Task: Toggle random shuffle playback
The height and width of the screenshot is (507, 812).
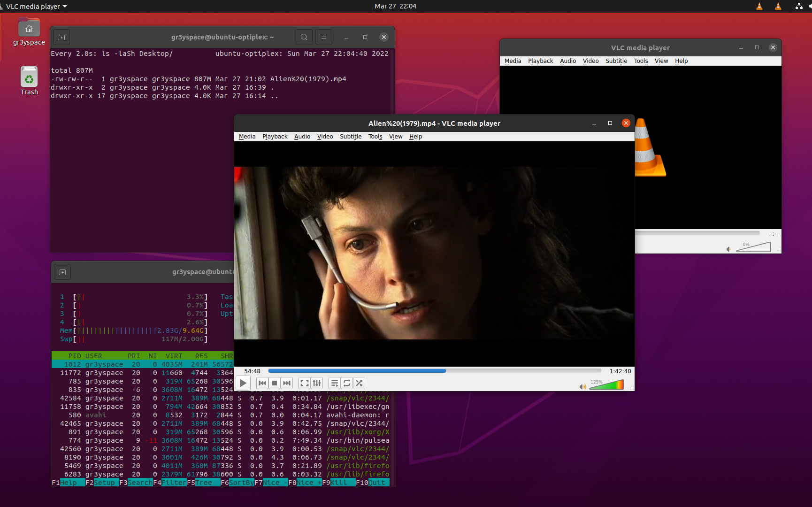Action: coord(359,383)
